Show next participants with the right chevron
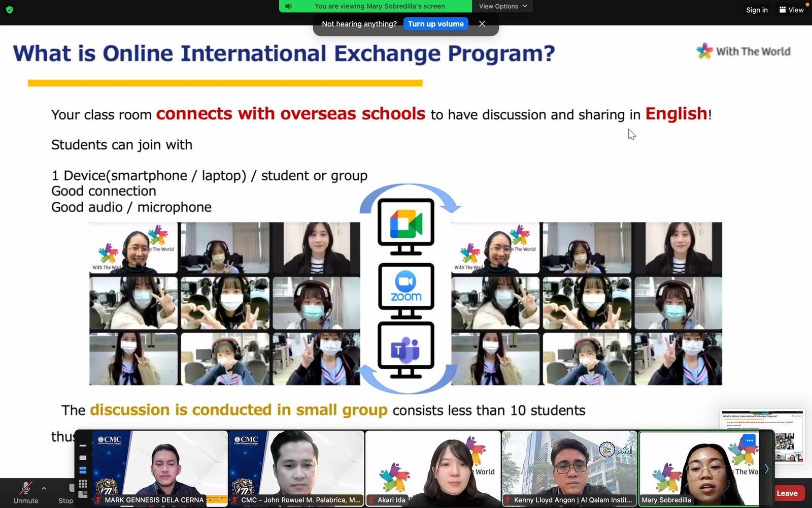Viewport: 812px width, 508px height. (766, 469)
